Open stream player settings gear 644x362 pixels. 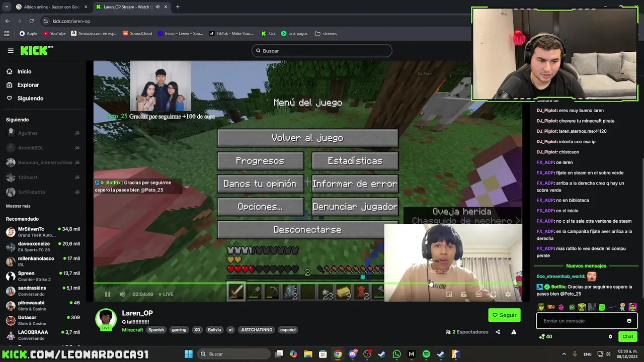coord(508,295)
